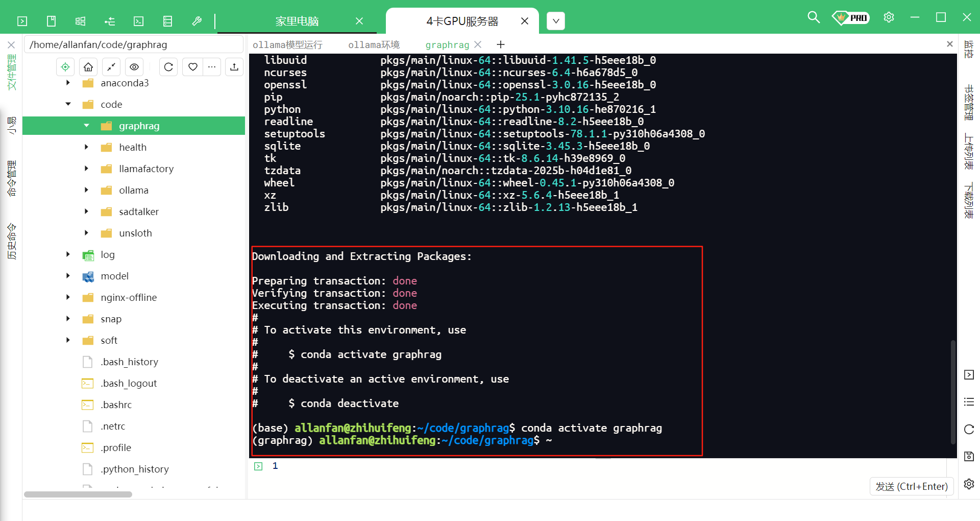Toggle hidden files with the eye icon
Screen dimensions: 980x521
[134, 66]
